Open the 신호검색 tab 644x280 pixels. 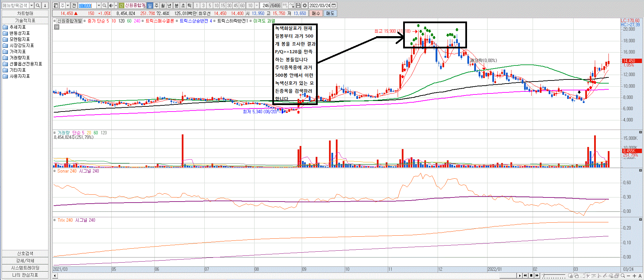coord(25,253)
